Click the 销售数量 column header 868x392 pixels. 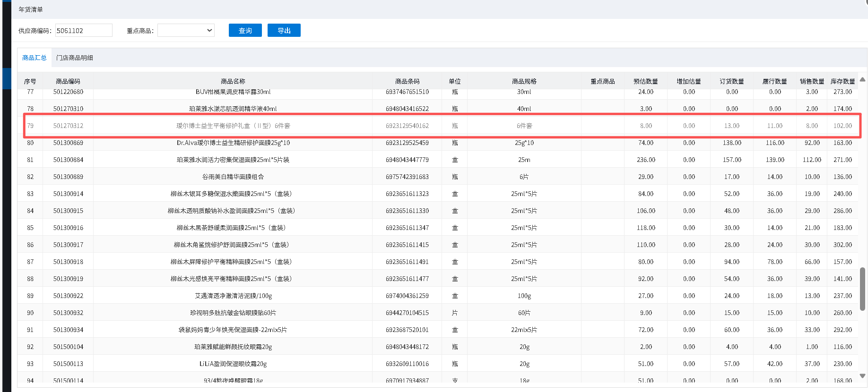812,81
